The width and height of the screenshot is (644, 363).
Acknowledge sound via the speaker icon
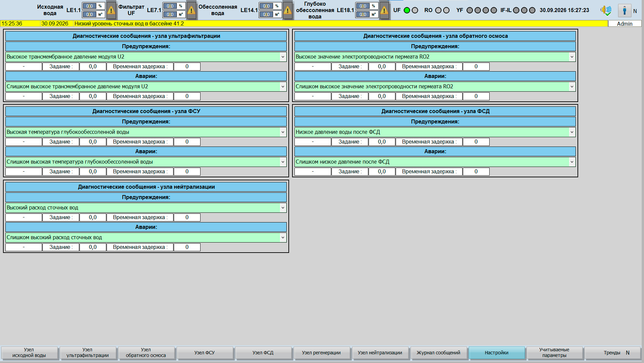coord(606,10)
